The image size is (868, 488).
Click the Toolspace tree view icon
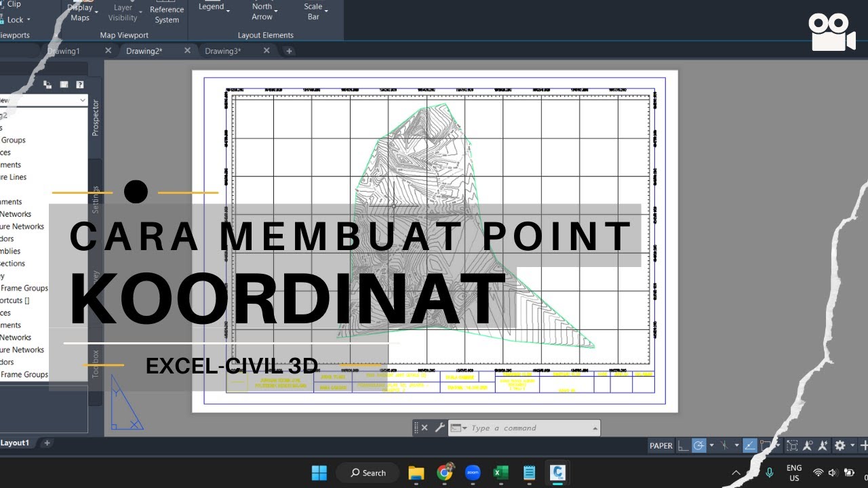point(47,85)
